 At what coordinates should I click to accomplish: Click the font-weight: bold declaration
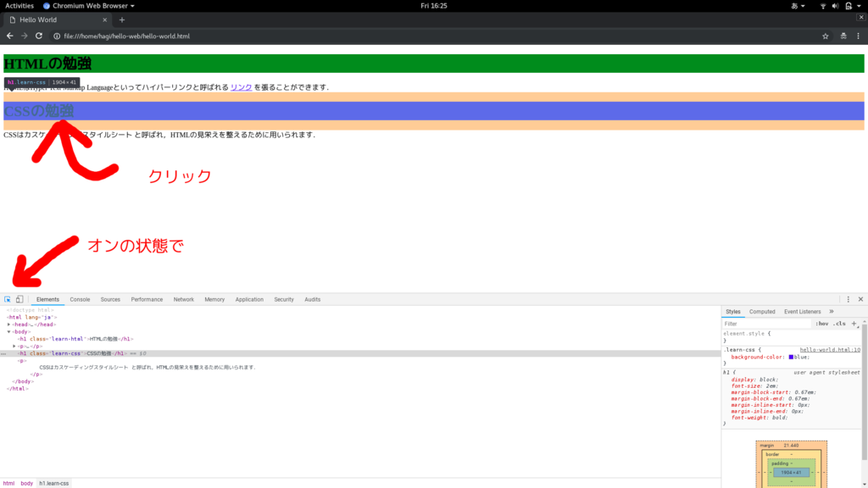[x=759, y=418]
